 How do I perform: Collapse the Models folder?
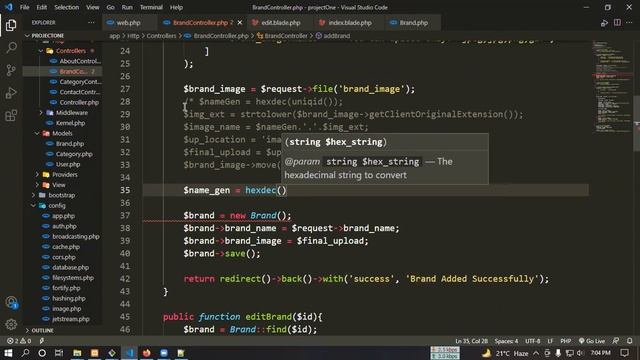tap(62, 133)
